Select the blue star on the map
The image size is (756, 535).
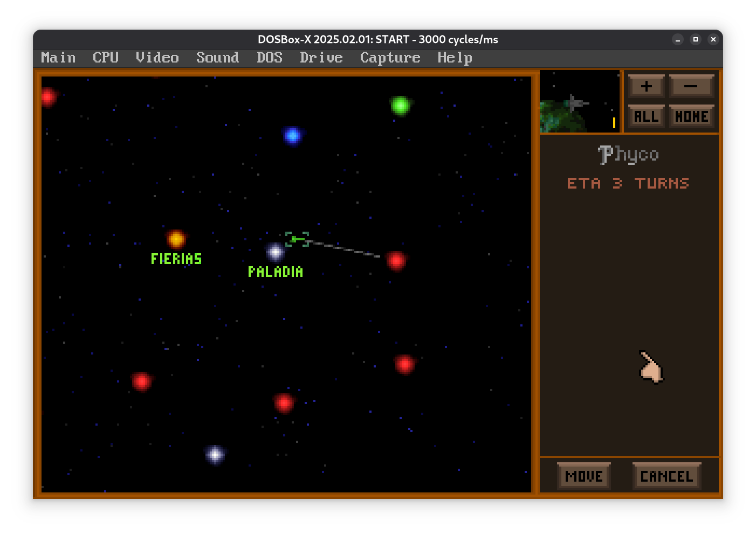292,136
